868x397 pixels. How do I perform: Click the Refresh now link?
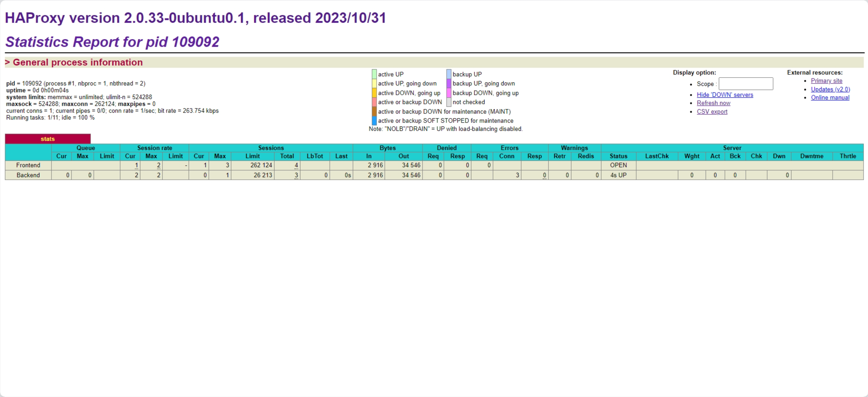pos(713,103)
